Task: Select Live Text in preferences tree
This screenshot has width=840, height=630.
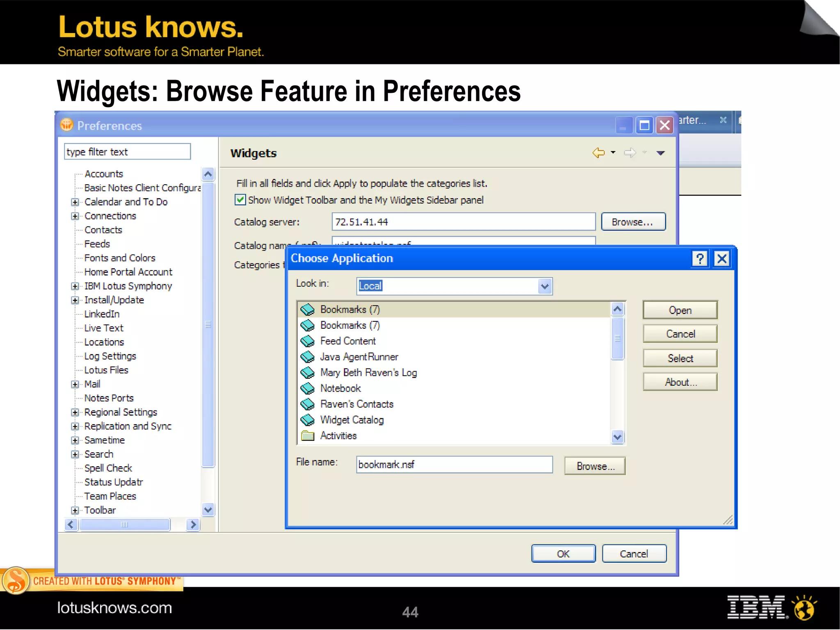Action: point(104,328)
